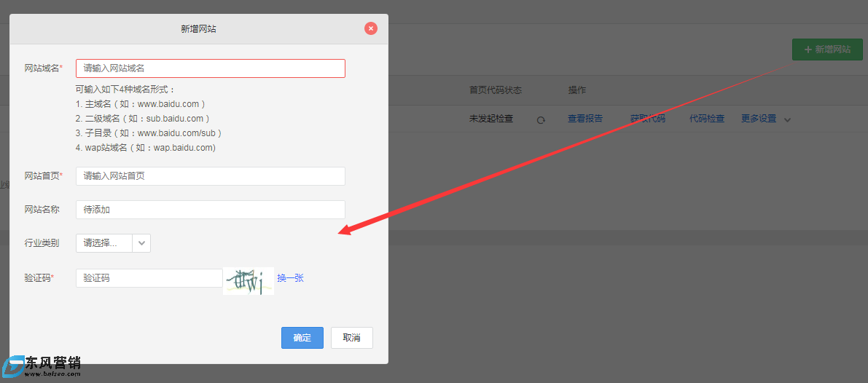Open the 获取代码 link
Viewport: 868px width, 383px height.
coord(648,119)
